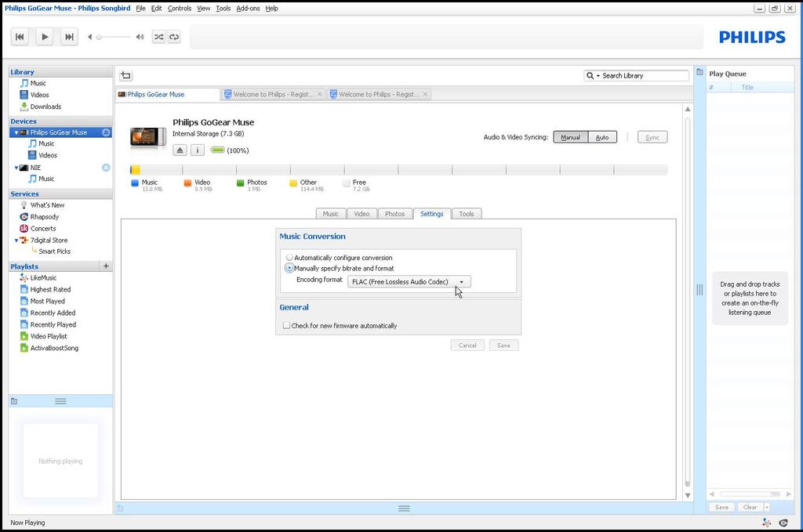Click settings Cancel button
This screenshot has width=803, height=532.
pyautogui.click(x=467, y=346)
